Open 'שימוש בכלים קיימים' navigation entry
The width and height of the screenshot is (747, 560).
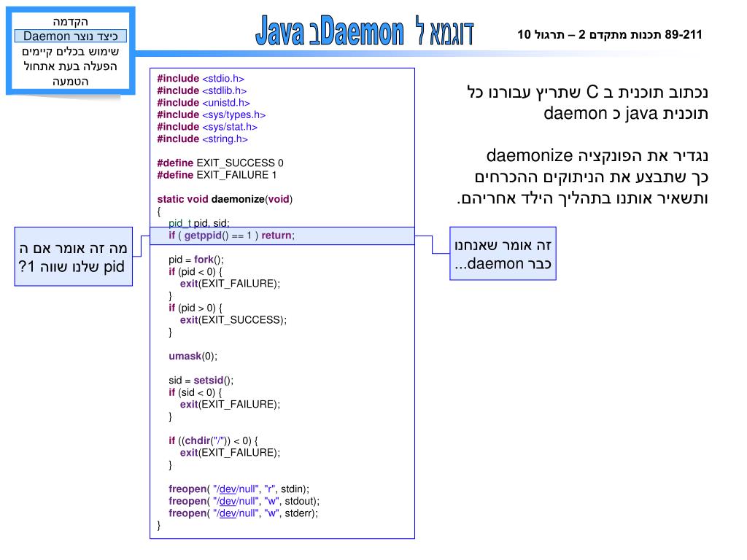coord(71,51)
